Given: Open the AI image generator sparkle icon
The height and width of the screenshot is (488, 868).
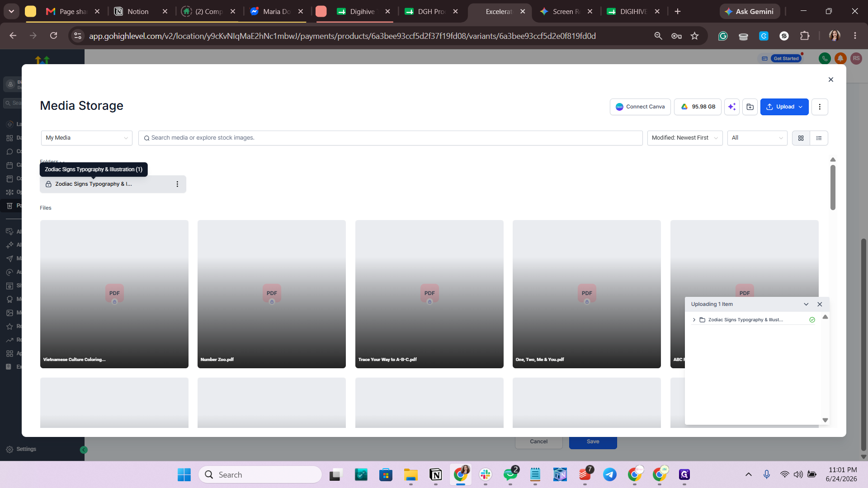Looking at the screenshot, I should tap(732, 107).
